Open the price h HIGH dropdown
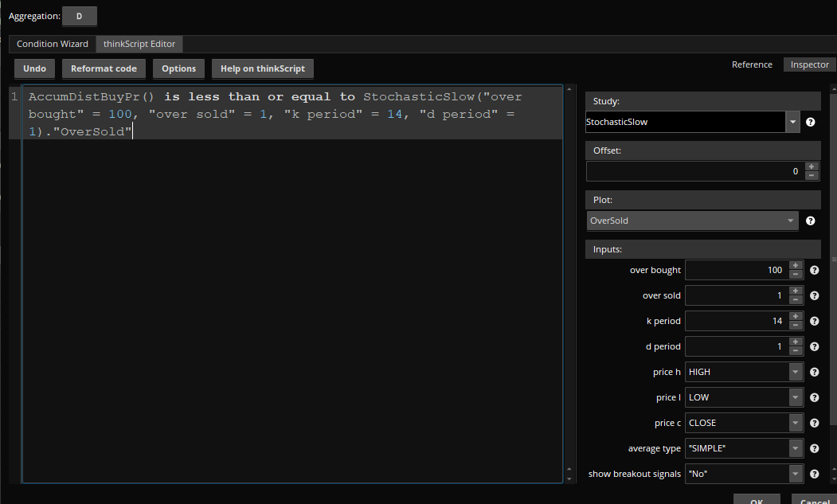Image resolution: width=837 pixels, height=504 pixels. [x=796, y=373]
